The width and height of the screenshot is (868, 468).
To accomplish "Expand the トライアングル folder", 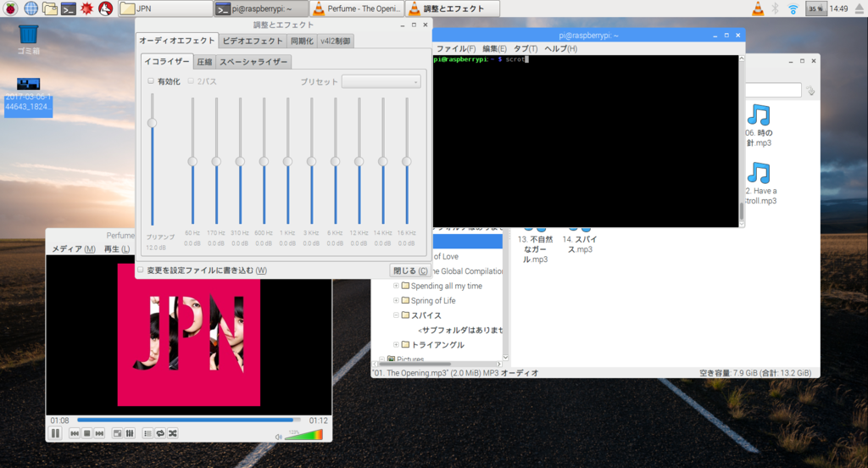I will tap(396, 344).
